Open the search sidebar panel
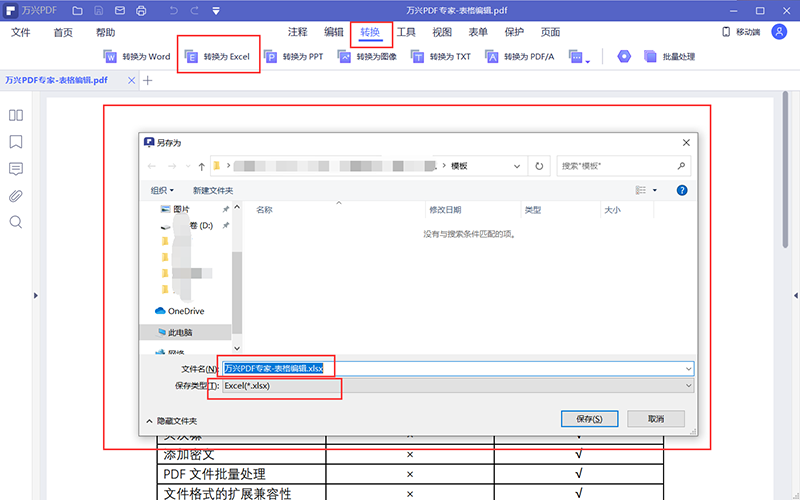The width and height of the screenshot is (800, 500). pyautogui.click(x=16, y=222)
